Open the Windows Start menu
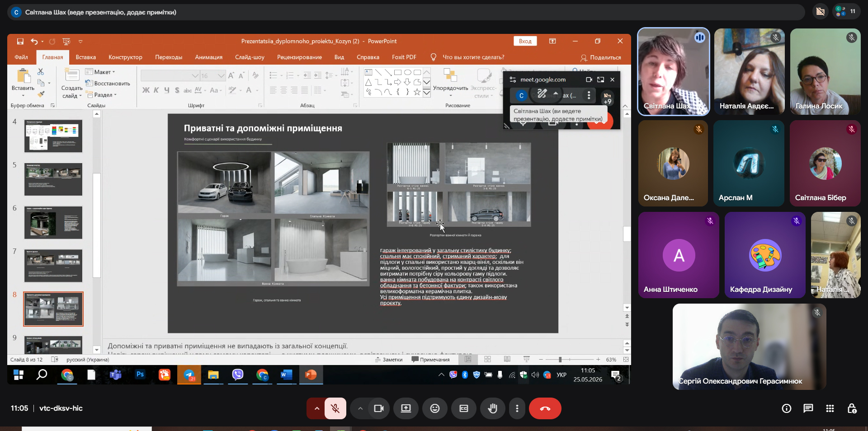The width and height of the screenshot is (868, 431). (x=19, y=375)
